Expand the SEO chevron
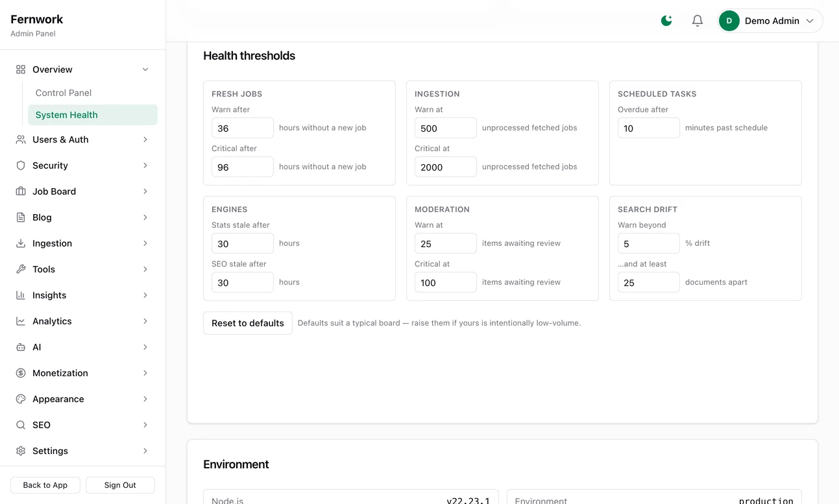The height and width of the screenshot is (504, 839). coord(145,425)
